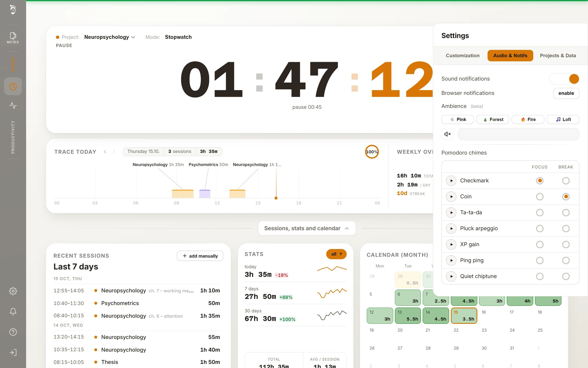Open the timer clock view
Viewport: 588px width, 368px height.
[x=13, y=86]
